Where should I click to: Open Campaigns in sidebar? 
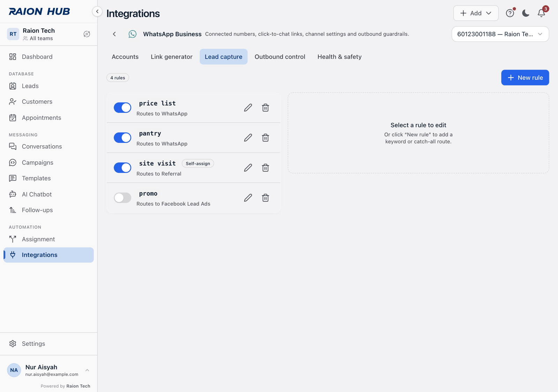click(48, 163)
